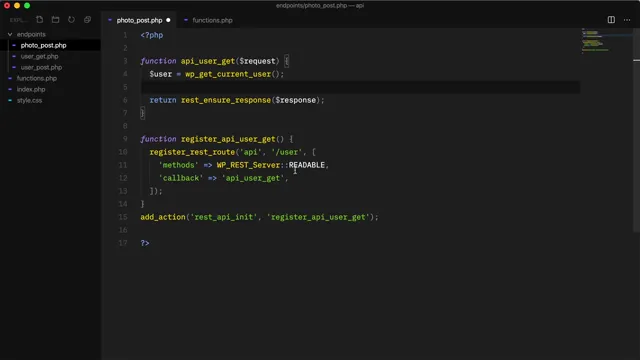
Task: Click WP_REST_Server on line 11
Action: click(x=248, y=165)
